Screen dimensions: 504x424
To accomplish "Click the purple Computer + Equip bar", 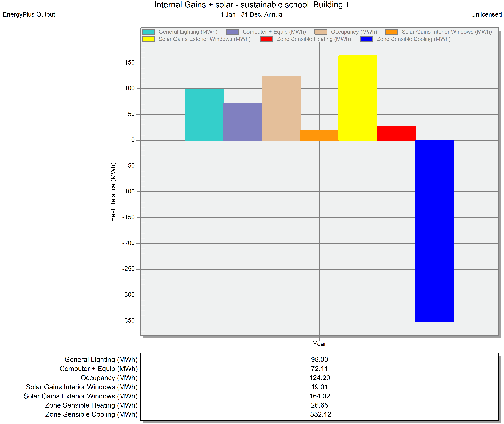I will (x=242, y=122).
